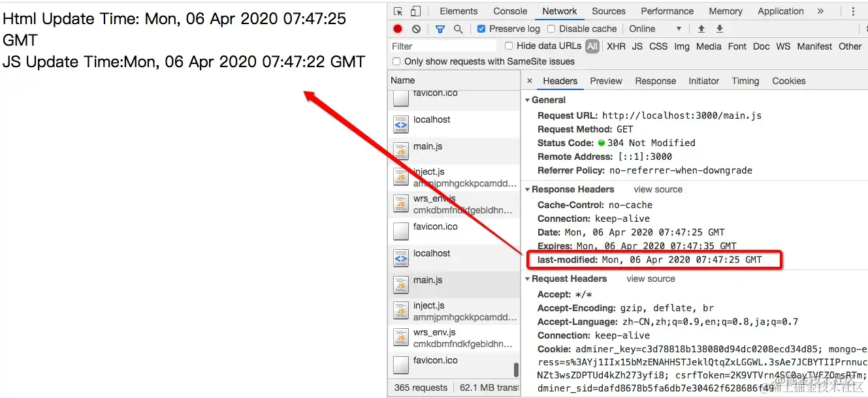Click the Accept-Language request header line
The image size is (868, 398).
pyautogui.click(x=667, y=322)
